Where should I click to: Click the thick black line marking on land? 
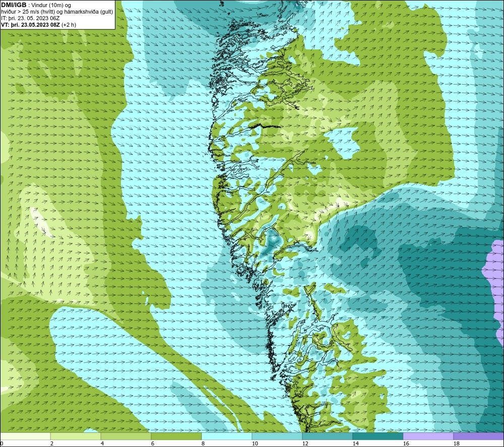point(265,126)
